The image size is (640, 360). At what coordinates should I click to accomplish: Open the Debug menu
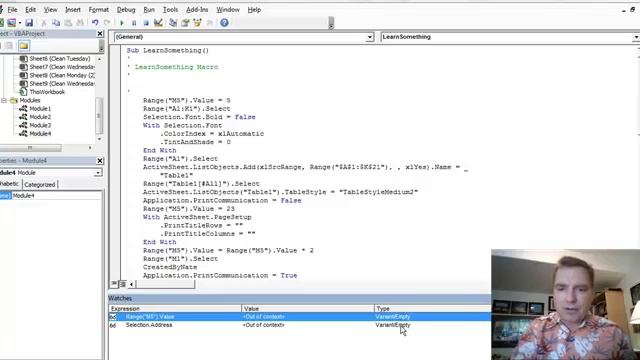126,9
